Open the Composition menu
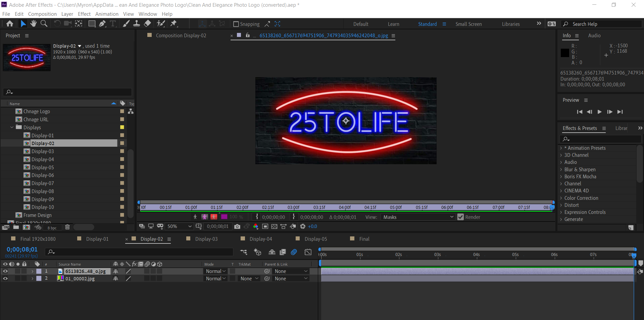The height and width of the screenshot is (320, 644). (x=42, y=14)
